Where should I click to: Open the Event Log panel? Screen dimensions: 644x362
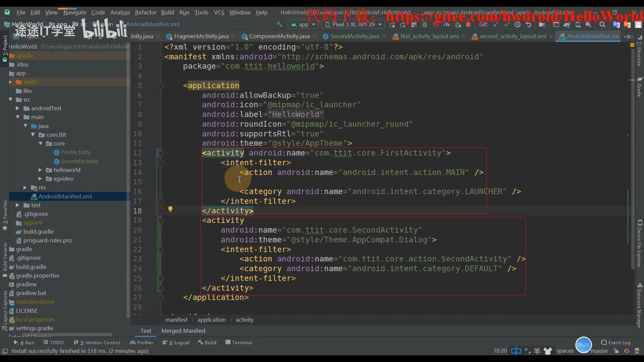(616, 343)
